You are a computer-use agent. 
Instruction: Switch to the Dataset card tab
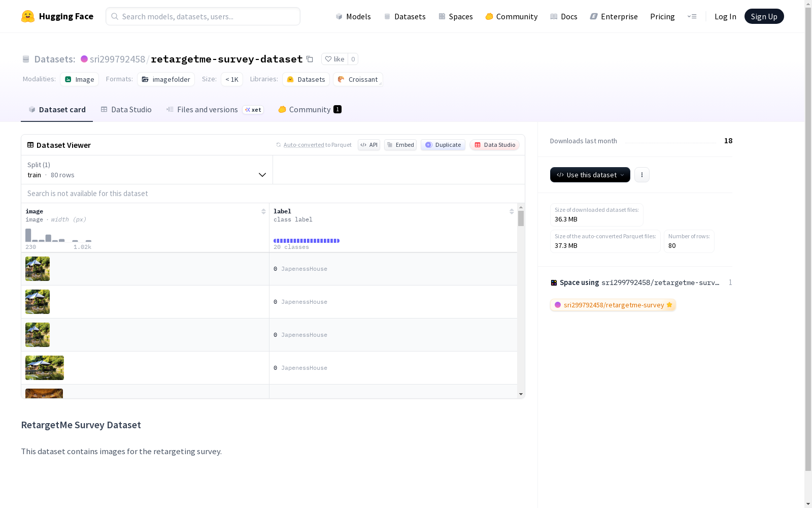tap(57, 110)
